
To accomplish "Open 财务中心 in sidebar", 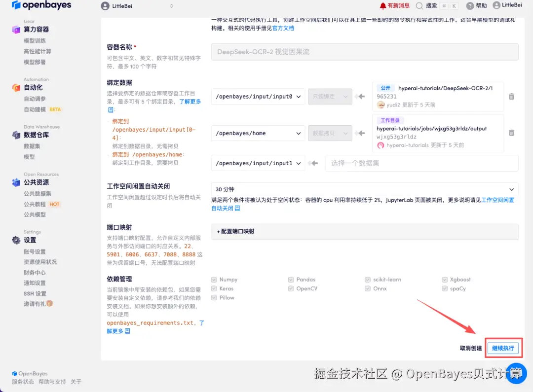I will (x=35, y=273).
